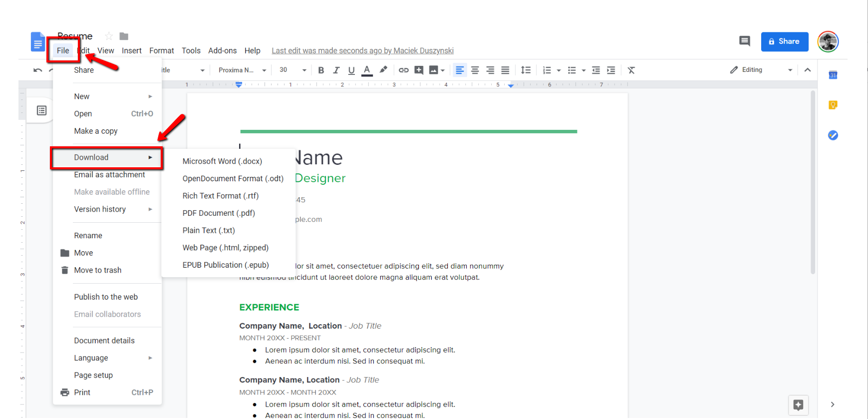
Task: Select center align
Action: (475, 70)
